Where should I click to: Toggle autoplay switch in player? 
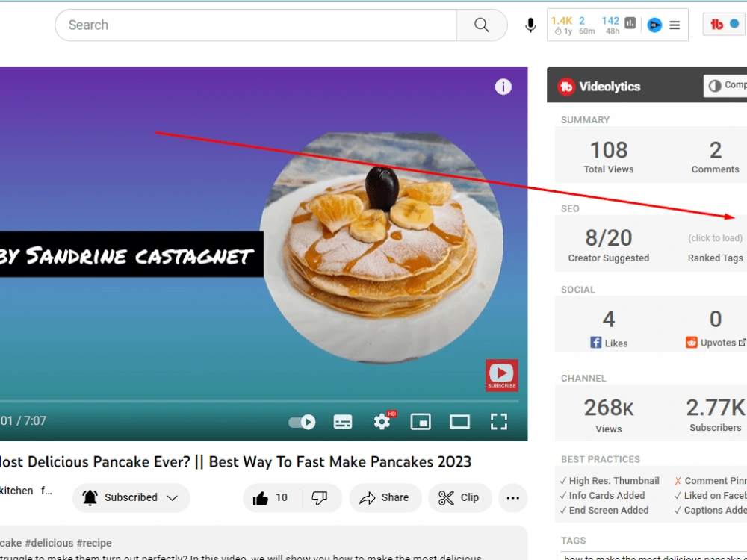pos(302,421)
